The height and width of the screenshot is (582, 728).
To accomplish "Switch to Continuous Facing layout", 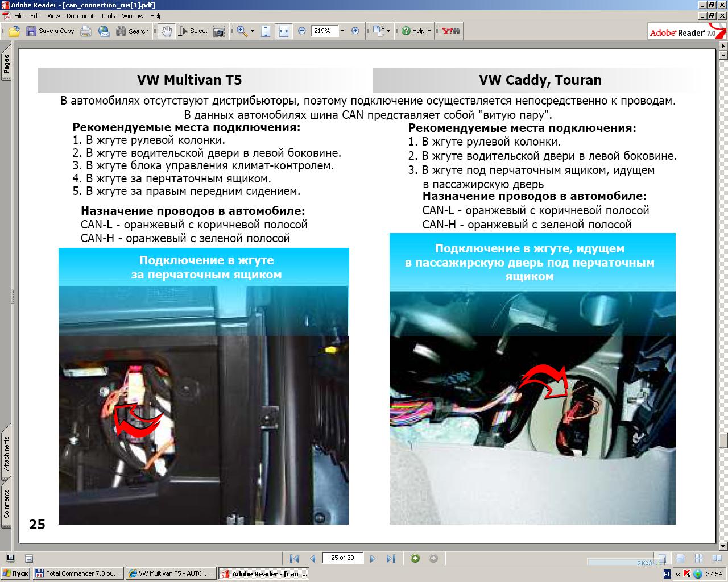I will [699, 558].
